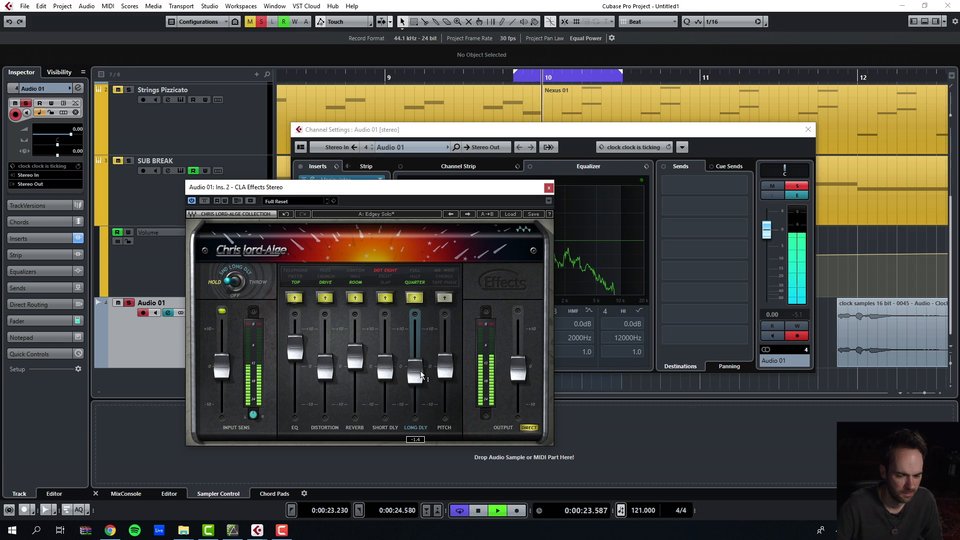Screen dimensions: 960x540
Task: Toggle cycle loop button in transport
Action: click(459, 510)
